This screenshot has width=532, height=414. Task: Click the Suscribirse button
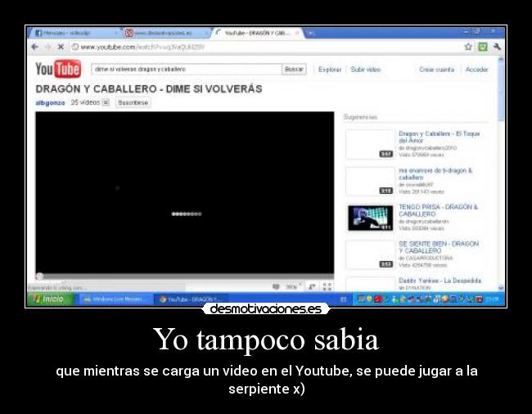point(133,102)
